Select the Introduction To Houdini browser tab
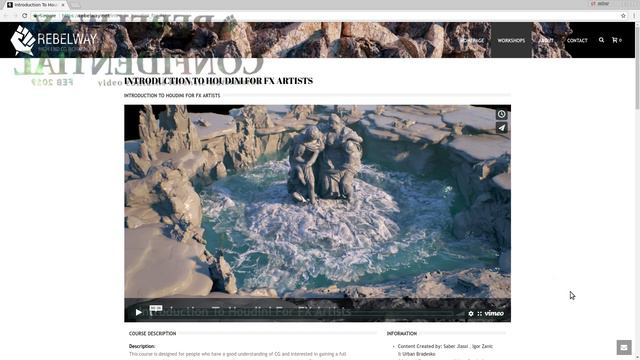The height and width of the screenshot is (360, 640). (x=36, y=5)
